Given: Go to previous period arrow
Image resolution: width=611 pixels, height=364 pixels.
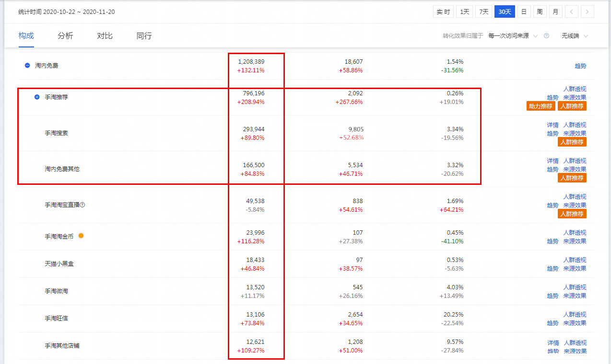Looking at the screenshot, I should 571,12.
